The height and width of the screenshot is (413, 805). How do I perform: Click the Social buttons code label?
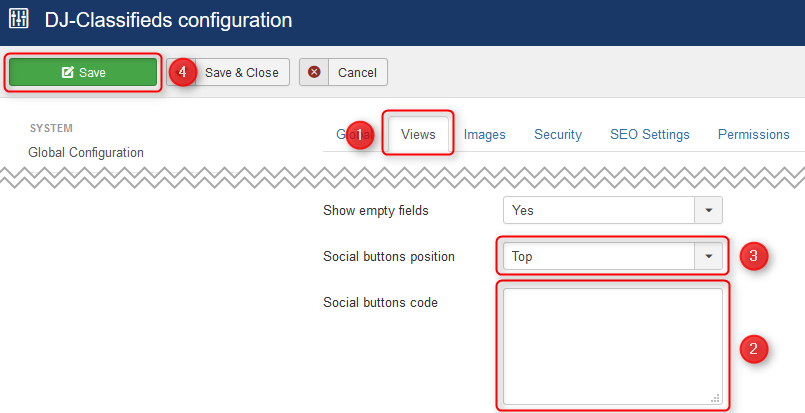pyautogui.click(x=380, y=303)
